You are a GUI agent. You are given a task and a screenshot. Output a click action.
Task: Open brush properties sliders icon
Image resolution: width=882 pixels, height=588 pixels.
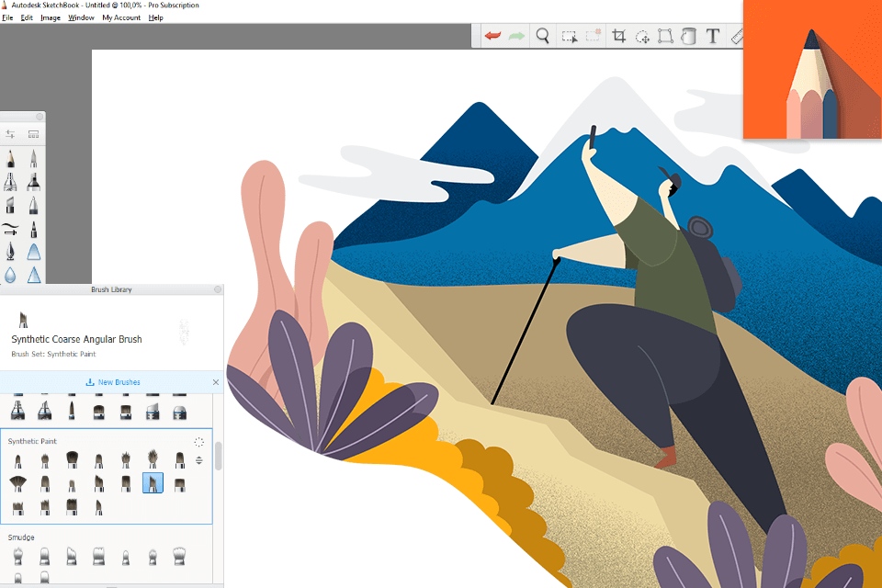[10, 134]
